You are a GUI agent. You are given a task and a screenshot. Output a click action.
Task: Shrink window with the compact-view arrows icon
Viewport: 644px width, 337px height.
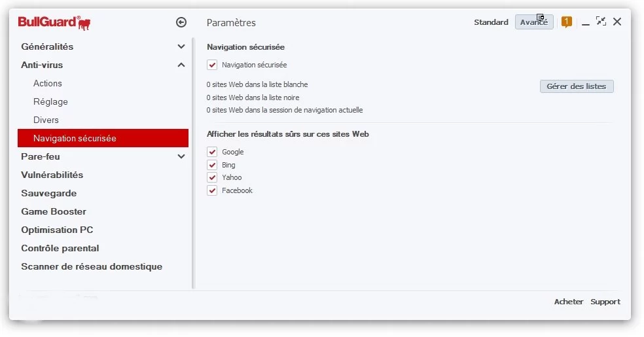pyautogui.click(x=601, y=22)
